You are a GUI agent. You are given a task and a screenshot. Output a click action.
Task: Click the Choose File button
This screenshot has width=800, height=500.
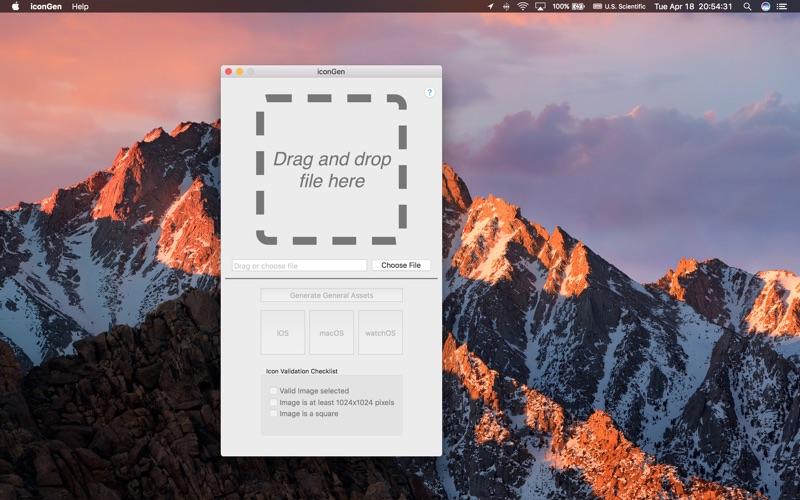401,265
